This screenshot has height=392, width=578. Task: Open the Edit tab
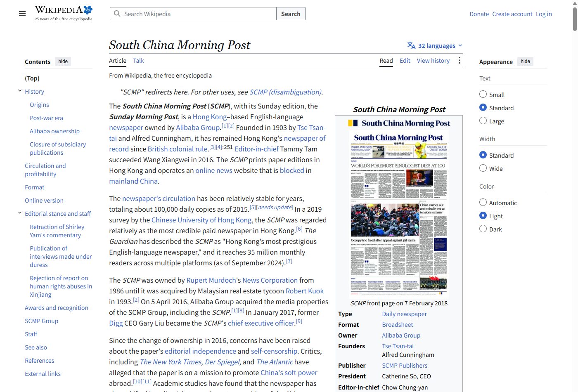(x=405, y=61)
